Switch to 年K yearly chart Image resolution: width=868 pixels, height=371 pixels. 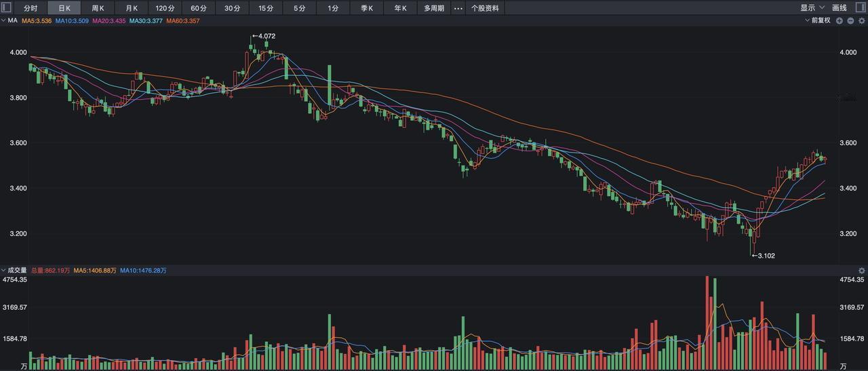(400, 8)
